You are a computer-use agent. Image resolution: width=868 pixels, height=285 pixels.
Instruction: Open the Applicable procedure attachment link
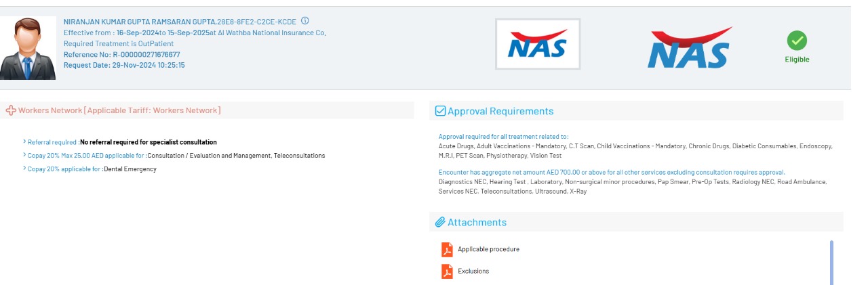pos(488,249)
